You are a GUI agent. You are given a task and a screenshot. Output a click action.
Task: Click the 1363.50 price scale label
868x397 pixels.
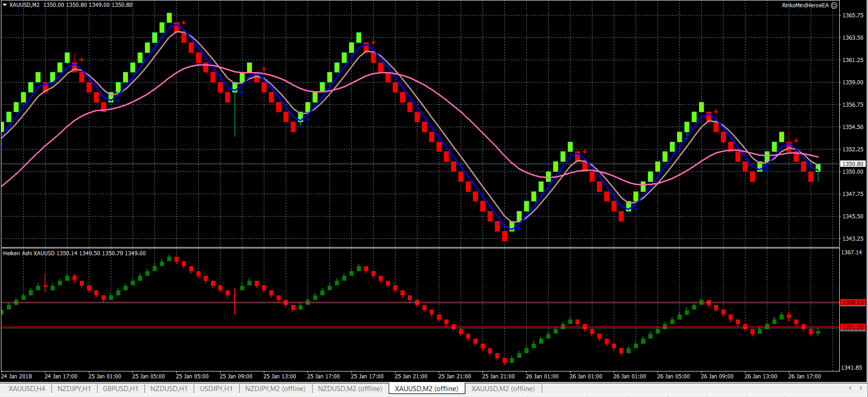point(853,38)
